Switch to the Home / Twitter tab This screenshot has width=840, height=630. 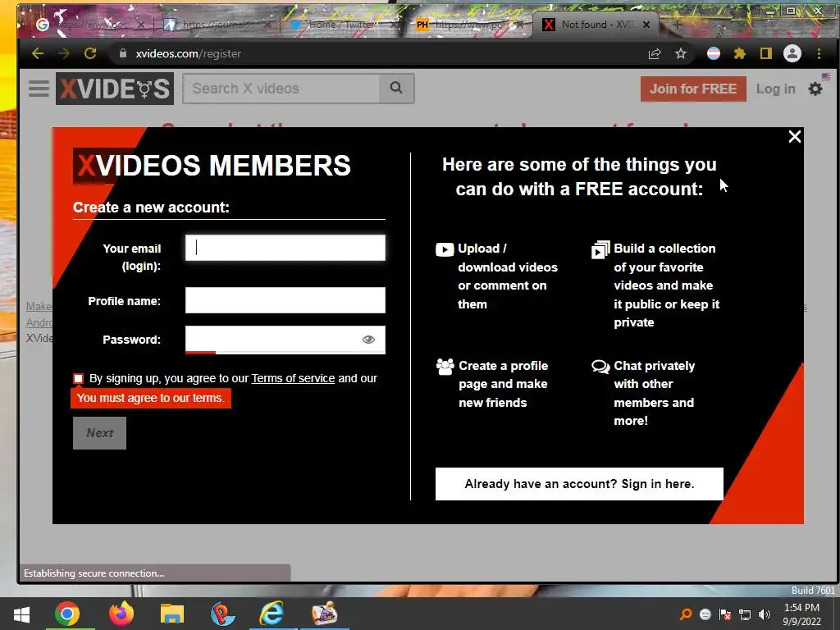(x=342, y=25)
